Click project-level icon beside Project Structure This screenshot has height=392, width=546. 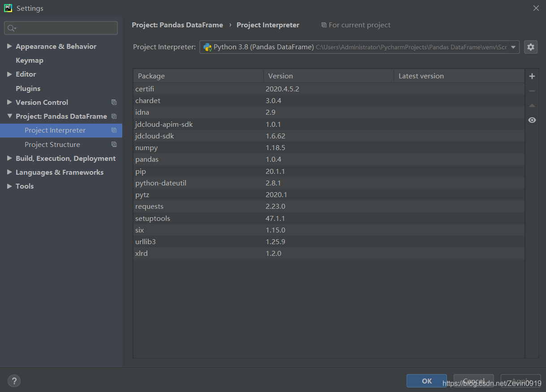(114, 144)
